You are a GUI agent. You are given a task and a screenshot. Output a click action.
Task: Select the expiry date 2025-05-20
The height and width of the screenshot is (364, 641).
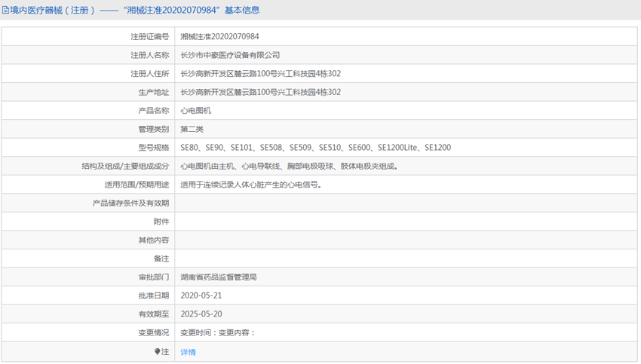tap(201, 314)
